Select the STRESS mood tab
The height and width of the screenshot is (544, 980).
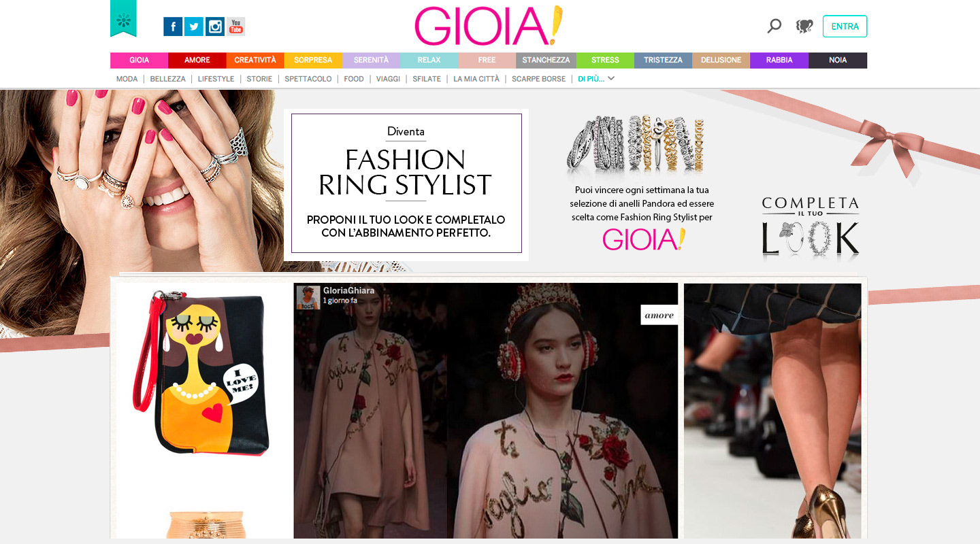click(605, 61)
